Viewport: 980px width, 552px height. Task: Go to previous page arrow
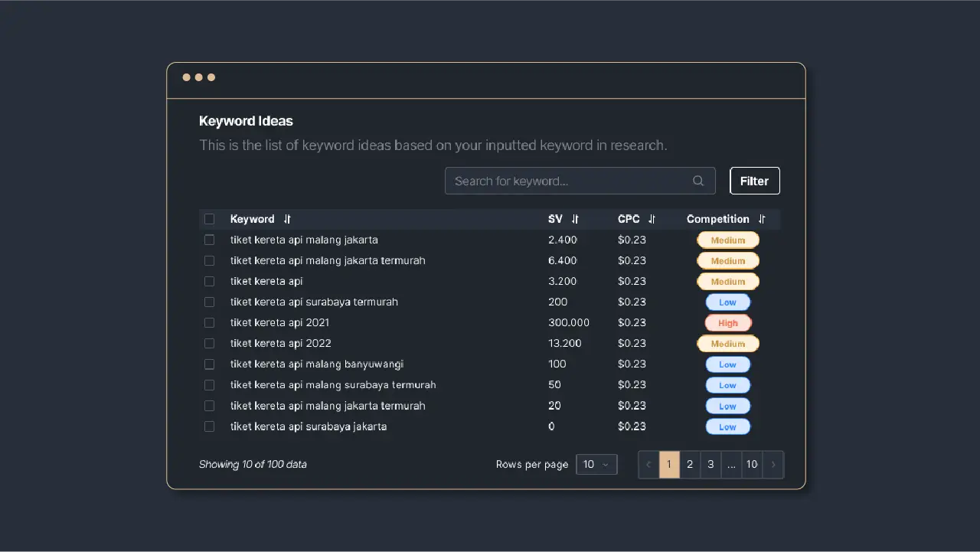click(648, 464)
